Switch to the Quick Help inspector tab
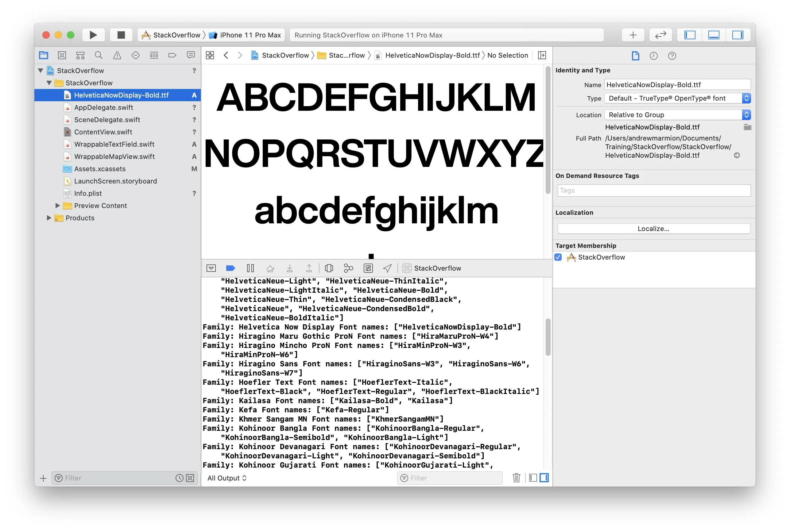790x532 pixels. tap(672, 56)
